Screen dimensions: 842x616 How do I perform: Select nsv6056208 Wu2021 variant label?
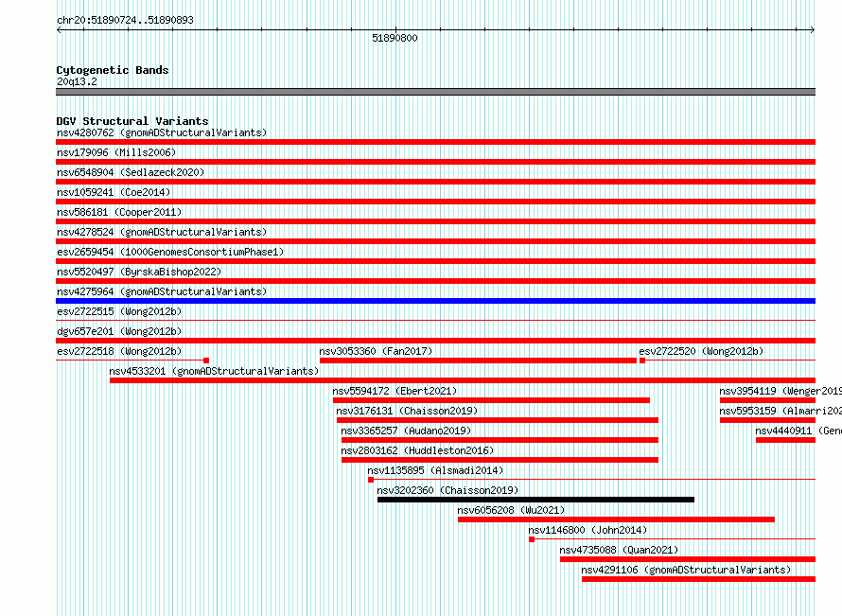pos(511,510)
